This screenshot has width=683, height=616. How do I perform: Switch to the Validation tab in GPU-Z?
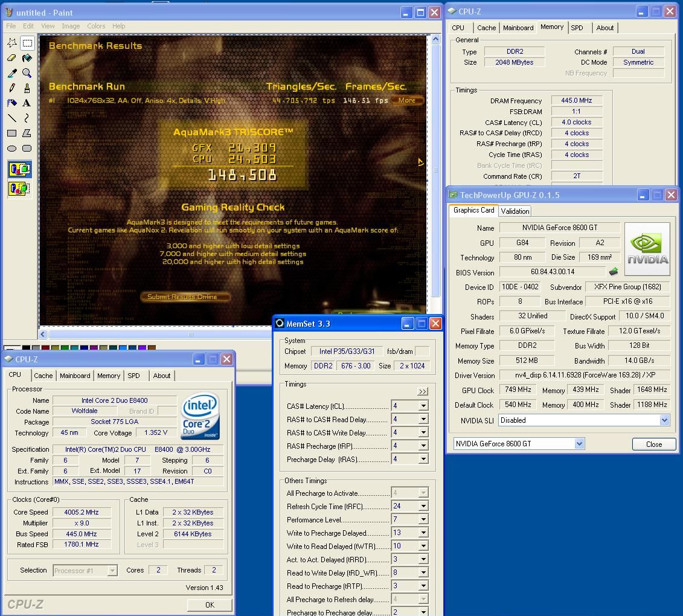click(515, 211)
